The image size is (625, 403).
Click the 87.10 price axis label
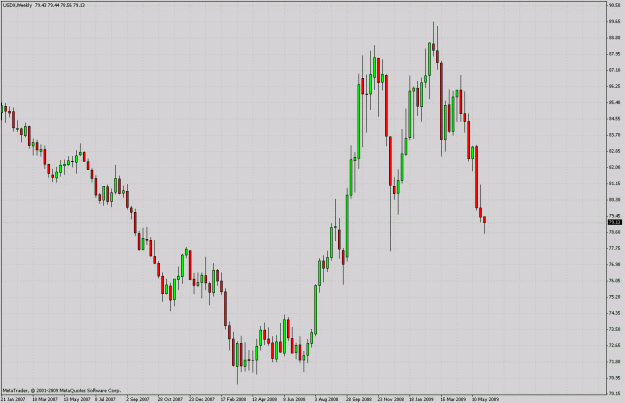[x=614, y=70]
